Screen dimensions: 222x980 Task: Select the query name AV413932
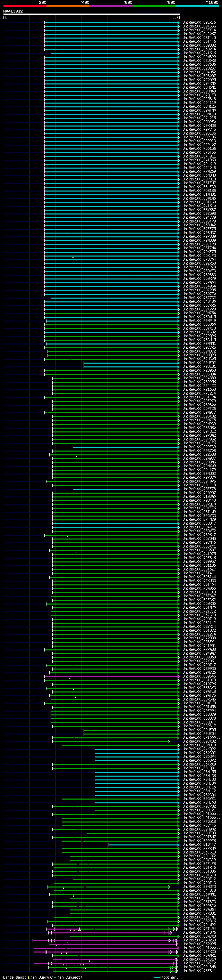[13, 11]
